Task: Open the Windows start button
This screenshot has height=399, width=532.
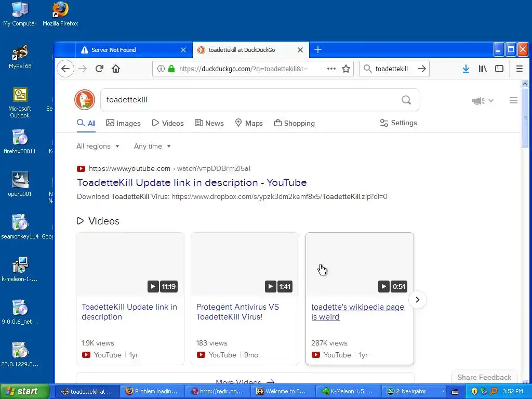Action: (24, 392)
